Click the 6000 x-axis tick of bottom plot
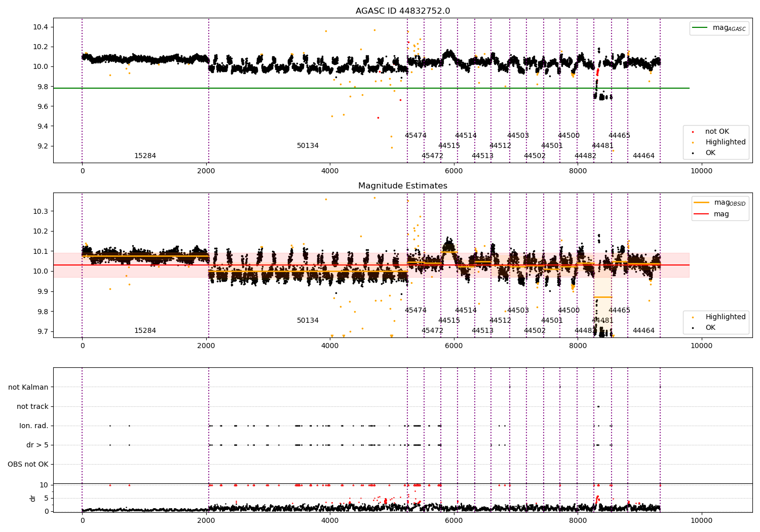This screenshot has height=532, width=760. pyautogui.click(x=454, y=520)
